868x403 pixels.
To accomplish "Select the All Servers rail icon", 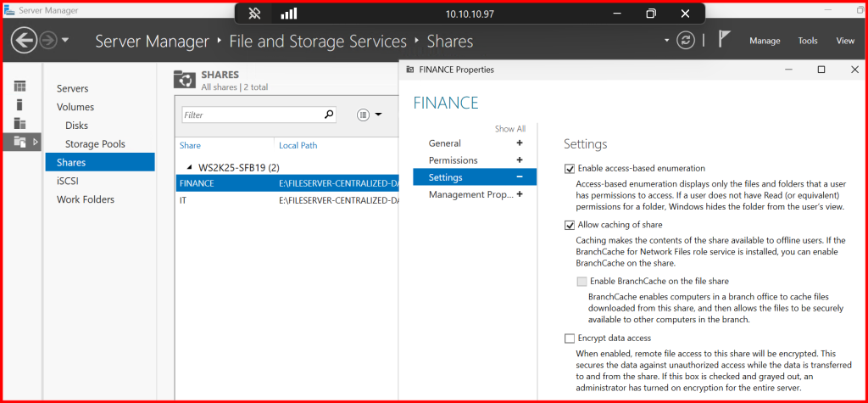I will coord(19,123).
